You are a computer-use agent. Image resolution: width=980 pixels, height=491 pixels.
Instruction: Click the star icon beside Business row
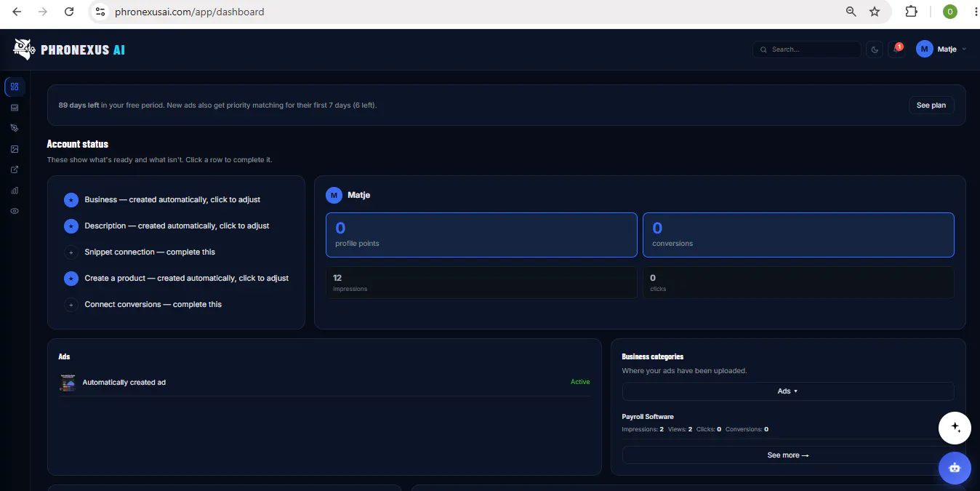(71, 199)
